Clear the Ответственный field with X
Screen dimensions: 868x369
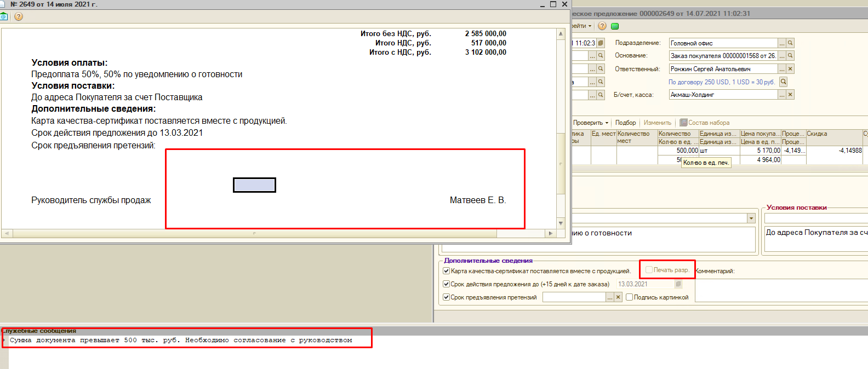click(790, 68)
